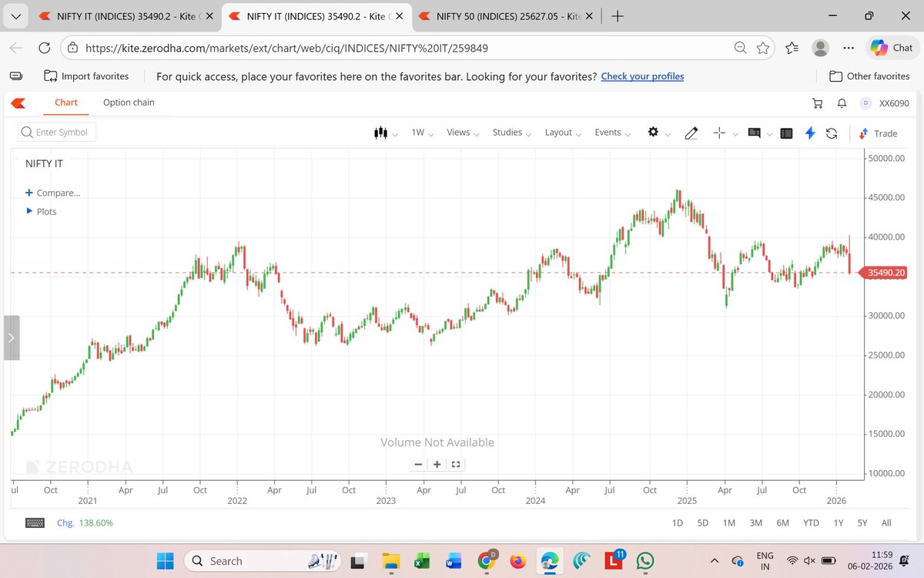Viewport: 924px width, 578px height.
Task: Open the keyboard shortcuts icon
Action: click(35, 523)
